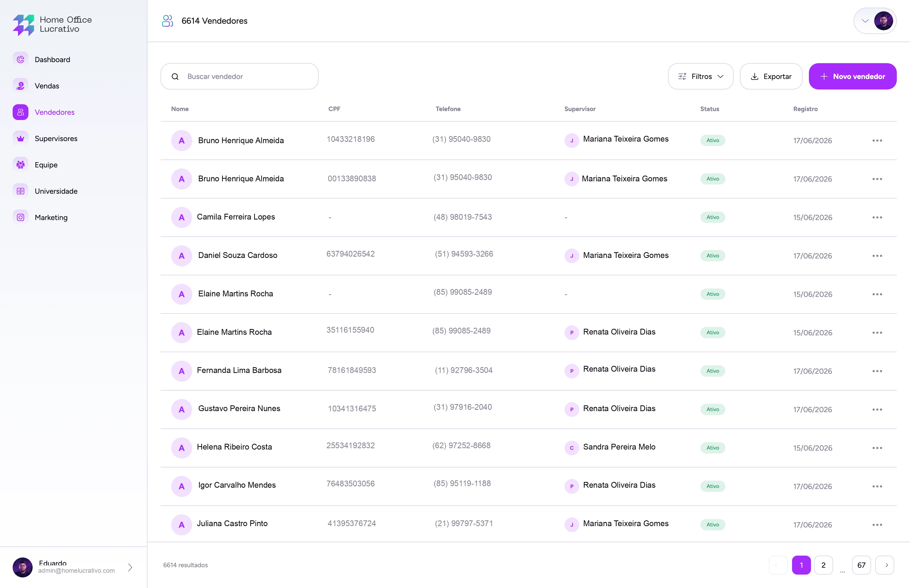Click the Telefone column header

[x=448, y=109]
